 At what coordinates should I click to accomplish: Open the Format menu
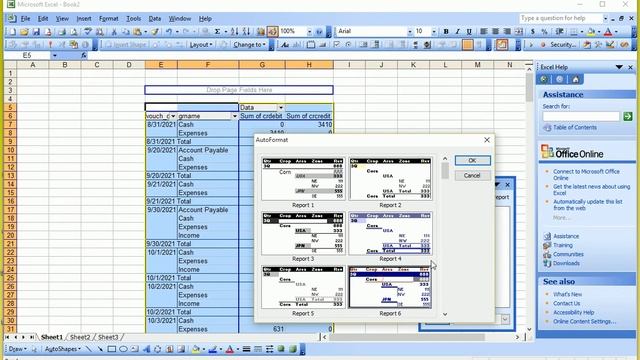tap(109, 19)
